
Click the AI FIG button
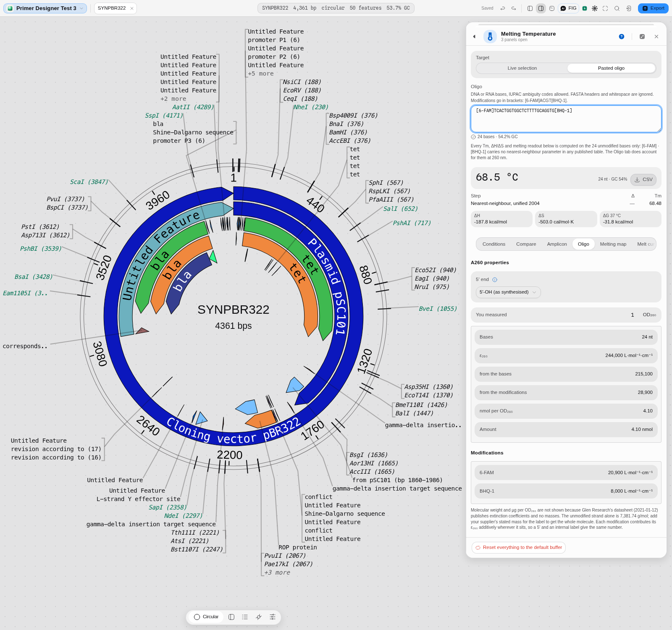pos(568,8)
